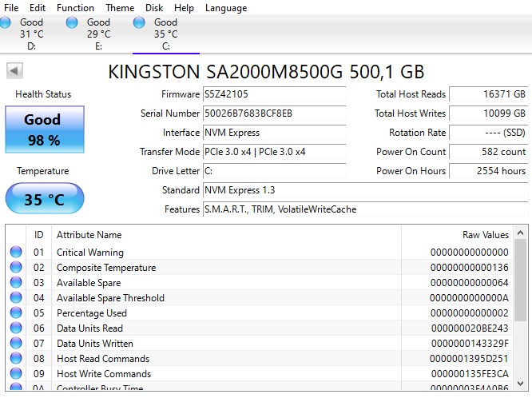The image size is (532, 398).
Task: Click status orb for Percentage Used row
Action: click(16, 312)
